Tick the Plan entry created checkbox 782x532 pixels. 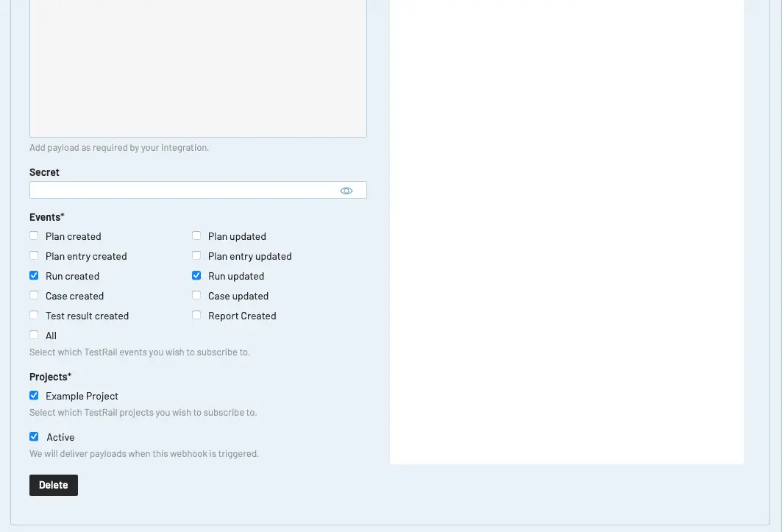point(34,255)
